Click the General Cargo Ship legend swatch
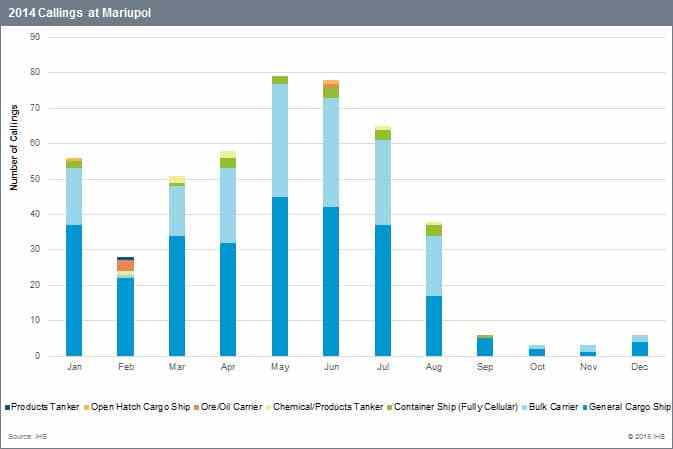673x449 pixels. (585, 407)
